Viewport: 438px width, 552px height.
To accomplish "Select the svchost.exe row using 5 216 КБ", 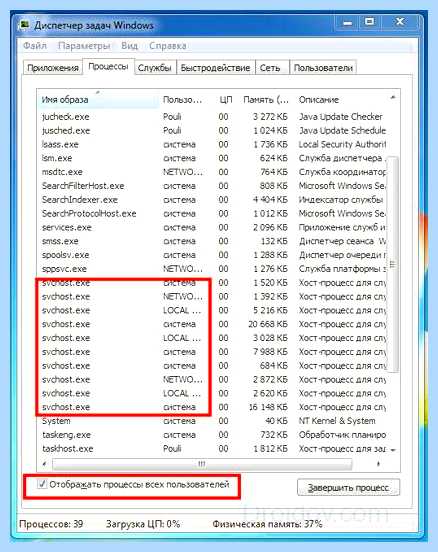I will 212,310.
